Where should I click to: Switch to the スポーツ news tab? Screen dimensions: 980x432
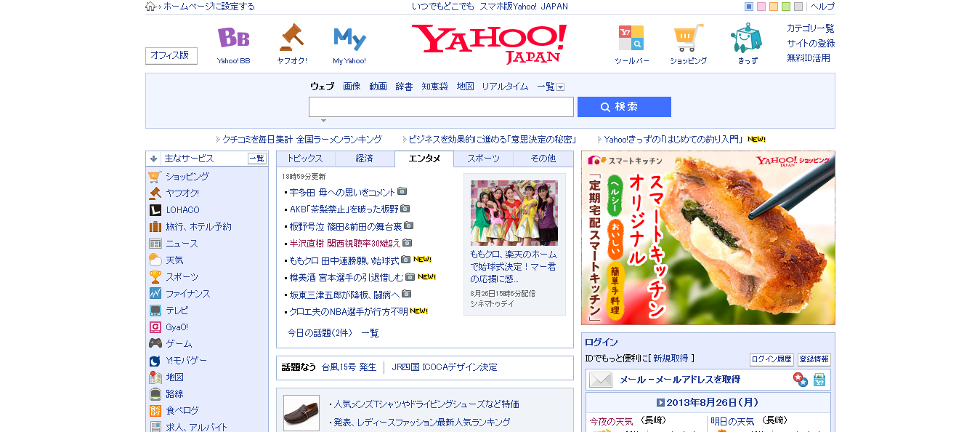pyautogui.click(x=483, y=159)
